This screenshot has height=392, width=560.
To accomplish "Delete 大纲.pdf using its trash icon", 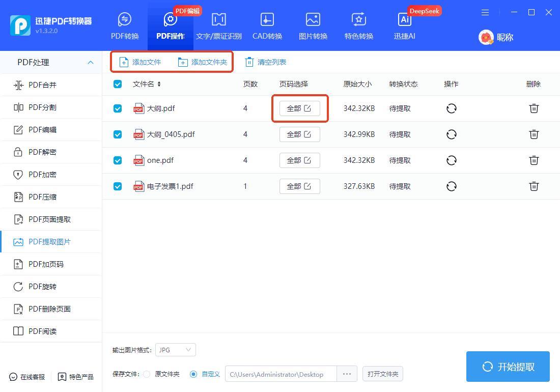I will tap(534, 108).
